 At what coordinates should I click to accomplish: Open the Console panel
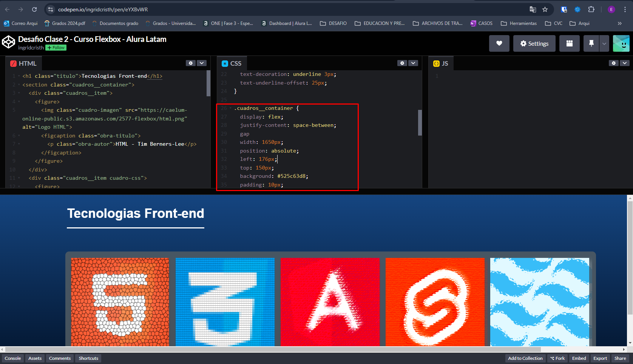click(x=13, y=358)
